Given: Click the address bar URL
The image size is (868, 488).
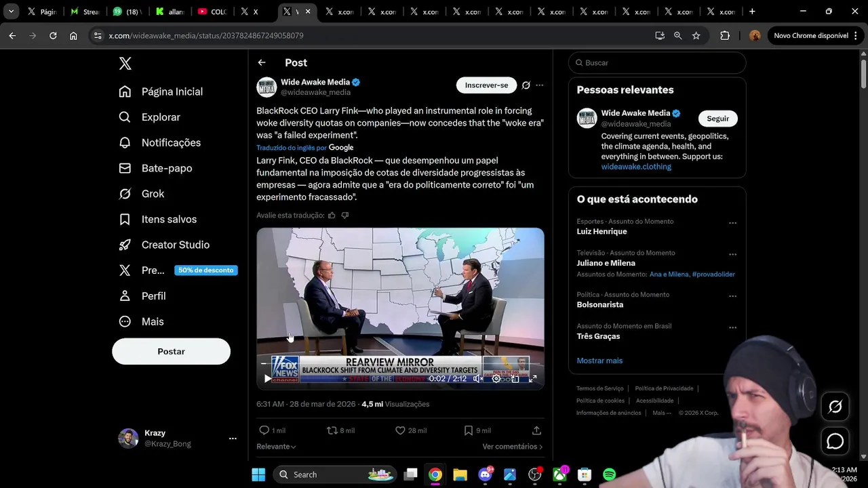Looking at the screenshot, I should [206, 36].
